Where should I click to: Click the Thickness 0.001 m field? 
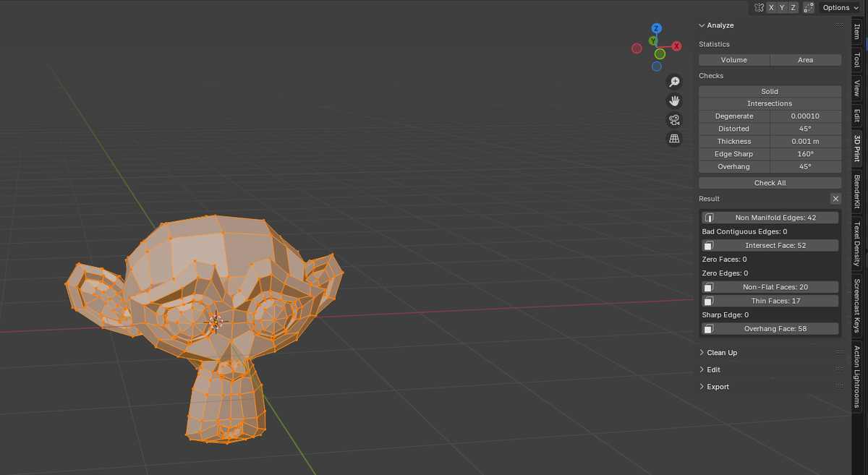[806, 141]
